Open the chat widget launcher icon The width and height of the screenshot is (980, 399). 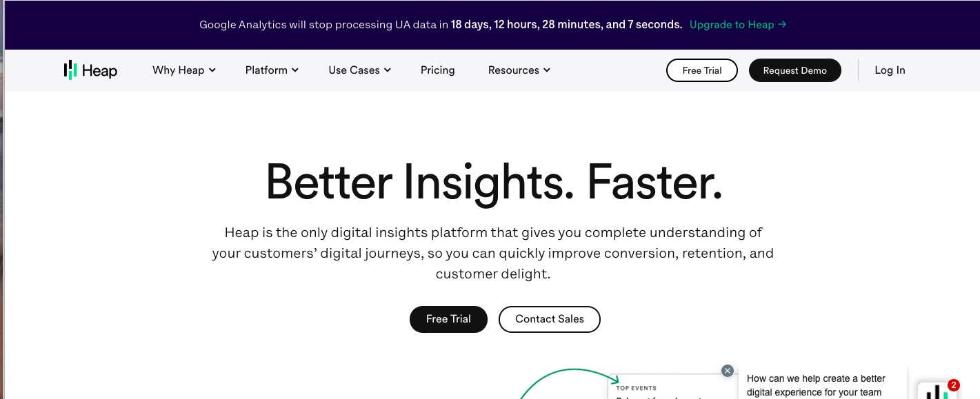[936, 392]
